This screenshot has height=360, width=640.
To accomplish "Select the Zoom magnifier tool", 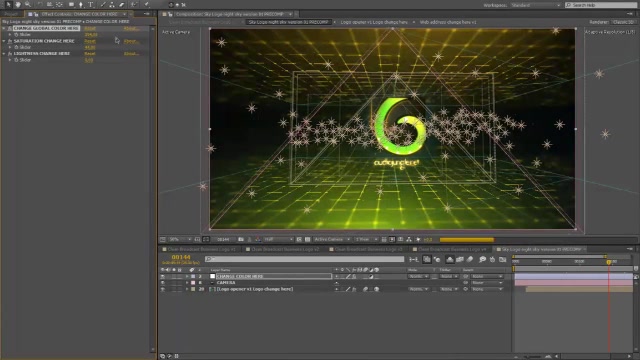I will tap(28, 4).
